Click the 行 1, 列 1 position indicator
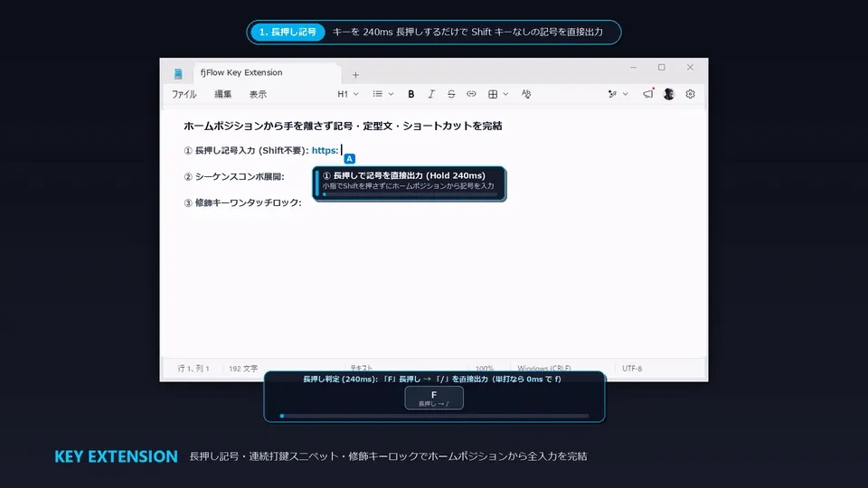The image size is (868, 488). tap(193, 368)
